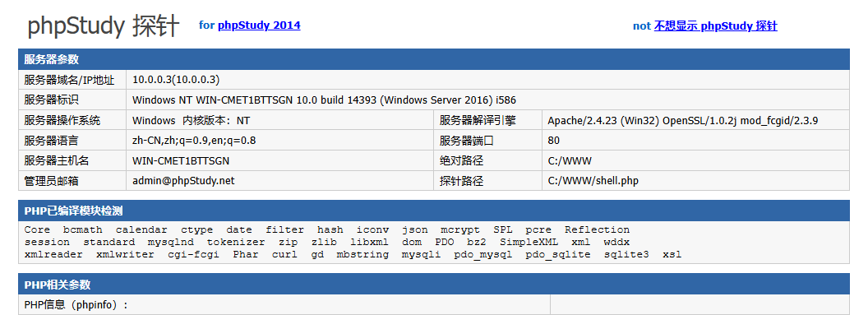Click the 服务器语言 label
This screenshot has height=315, width=868.
click(x=52, y=140)
